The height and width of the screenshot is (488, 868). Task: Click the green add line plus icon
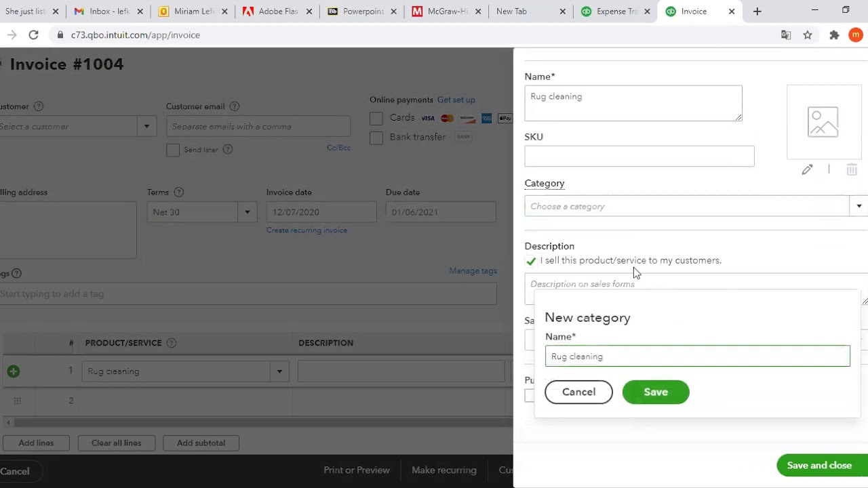13,371
